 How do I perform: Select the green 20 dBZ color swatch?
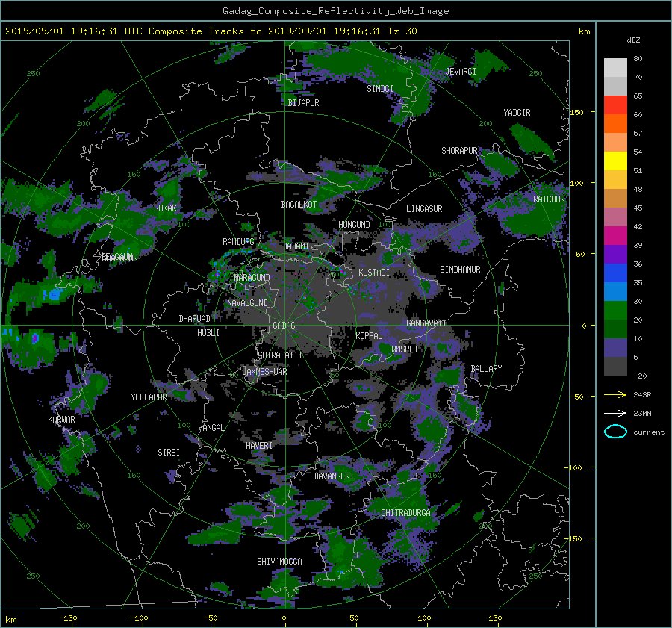pyautogui.click(x=615, y=311)
